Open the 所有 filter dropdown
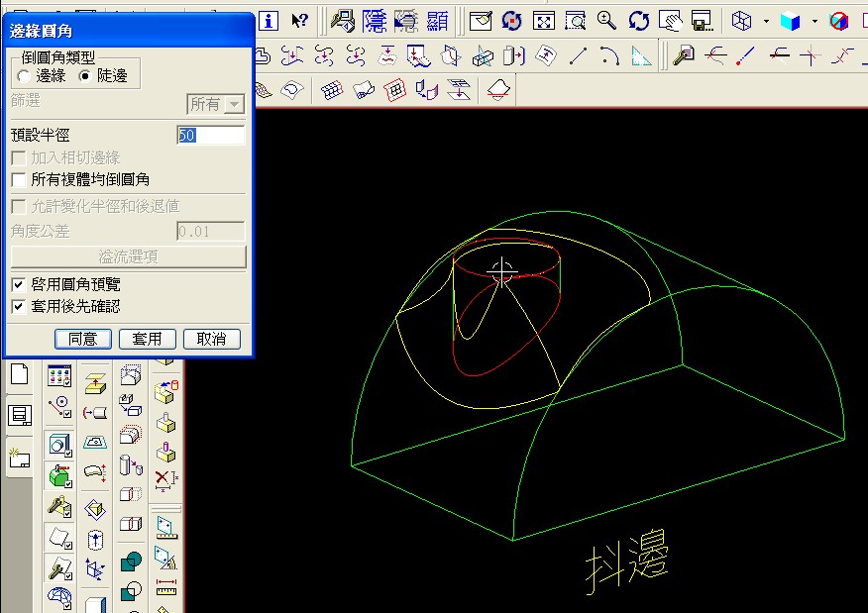868x613 pixels. tap(216, 104)
